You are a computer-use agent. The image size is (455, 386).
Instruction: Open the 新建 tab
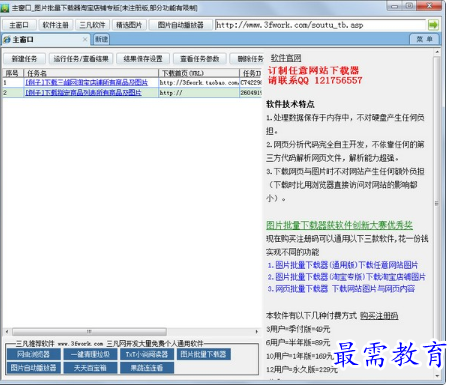tap(101, 40)
